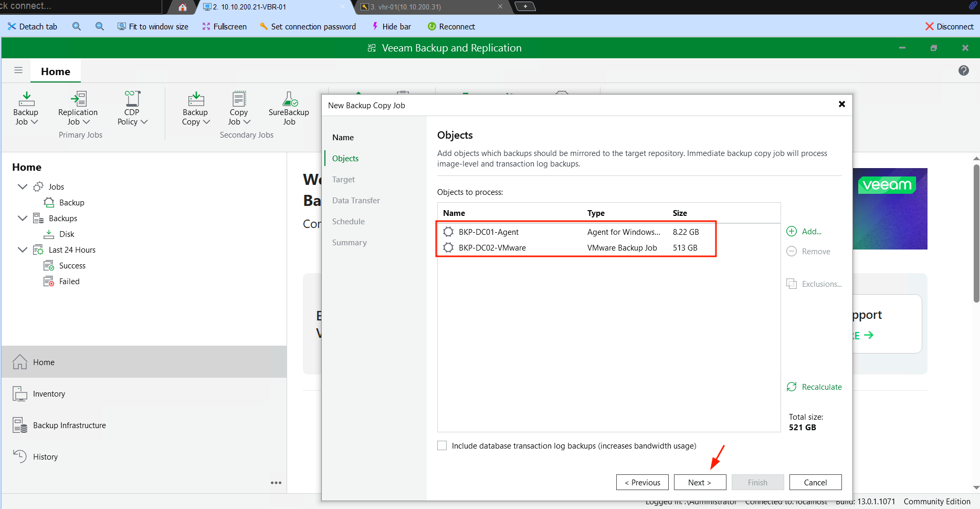Screen dimensions: 980x509
Task: Reconnect the remote session
Action: tap(451, 26)
